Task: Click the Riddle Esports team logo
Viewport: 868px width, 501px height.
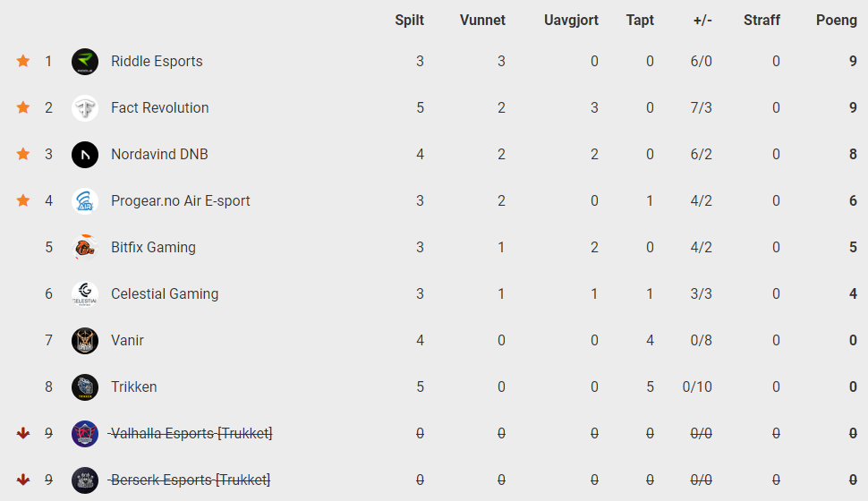Action: pyautogui.click(x=85, y=62)
